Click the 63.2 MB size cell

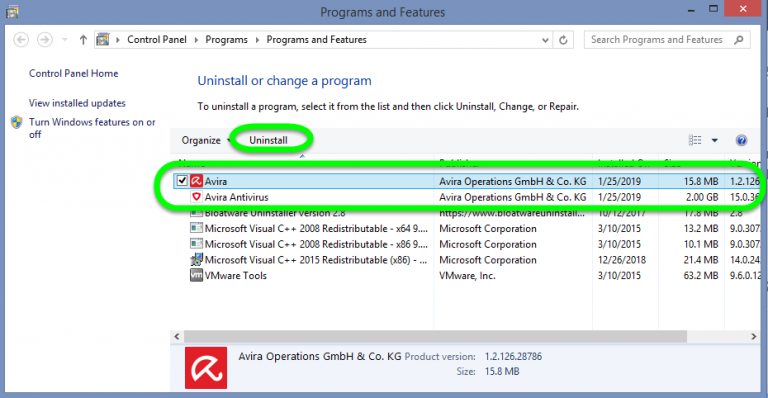(701, 276)
